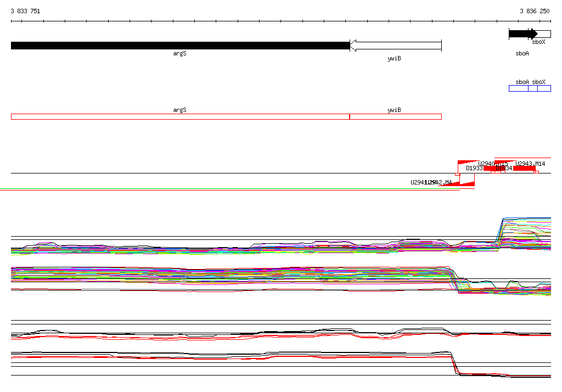The width and height of the screenshot is (562, 392).
Task: Click the red D1933 wedge marker
Action: click(x=469, y=163)
